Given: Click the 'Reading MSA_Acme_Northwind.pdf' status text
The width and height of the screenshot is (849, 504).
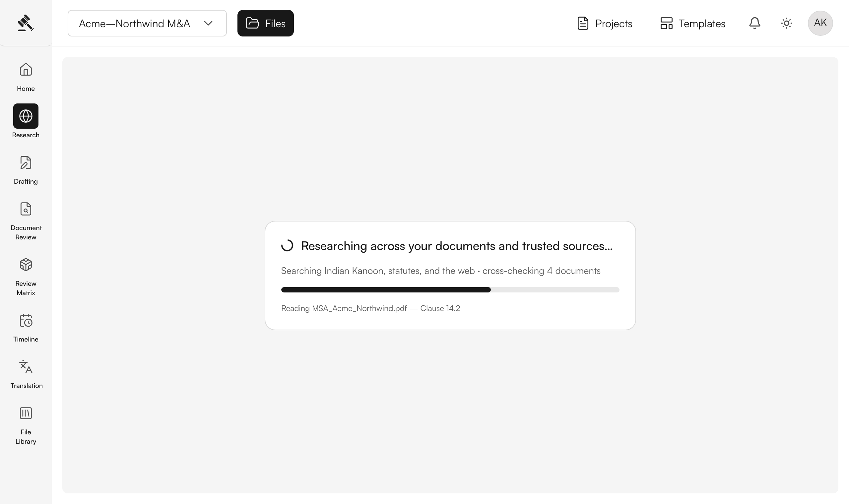Looking at the screenshot, I should click(x=370, y=308).
